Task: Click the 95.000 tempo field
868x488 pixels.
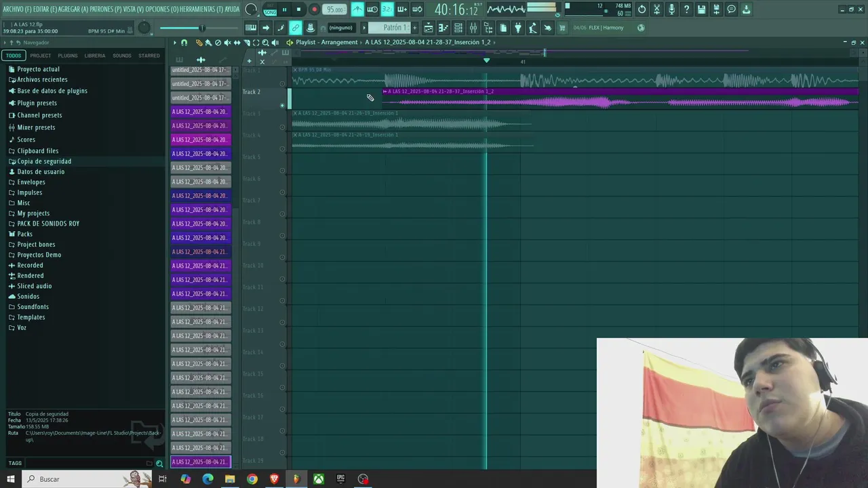Action: [335, 9]
